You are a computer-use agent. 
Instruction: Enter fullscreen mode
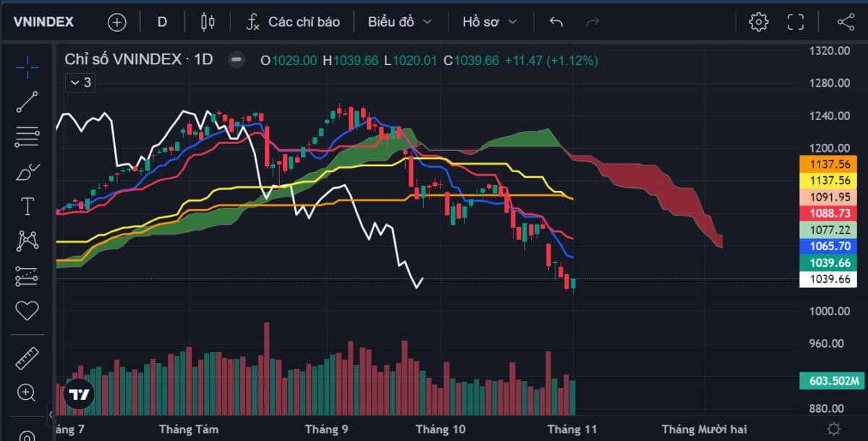click(x=796, y=22)
